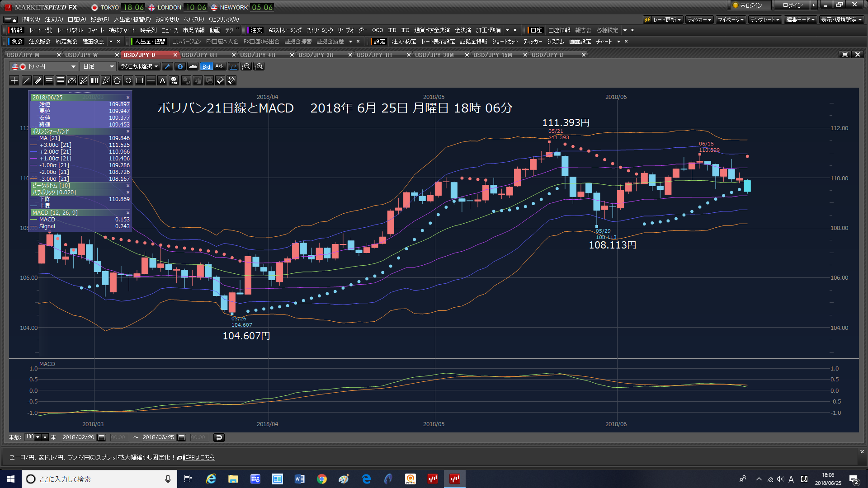Viewport: 868px width, 488px height.
Task: Open the 情報(M) menu
Action: (31, 19)
